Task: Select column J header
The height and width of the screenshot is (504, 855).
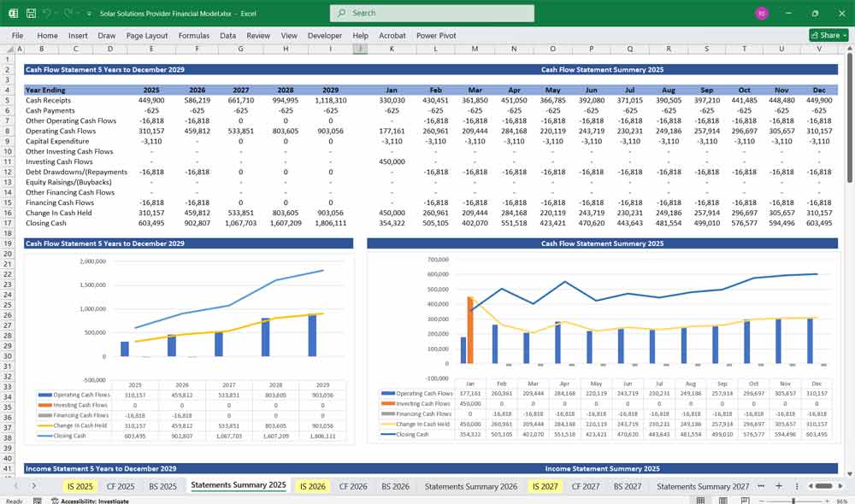Action: pos(360,50)
